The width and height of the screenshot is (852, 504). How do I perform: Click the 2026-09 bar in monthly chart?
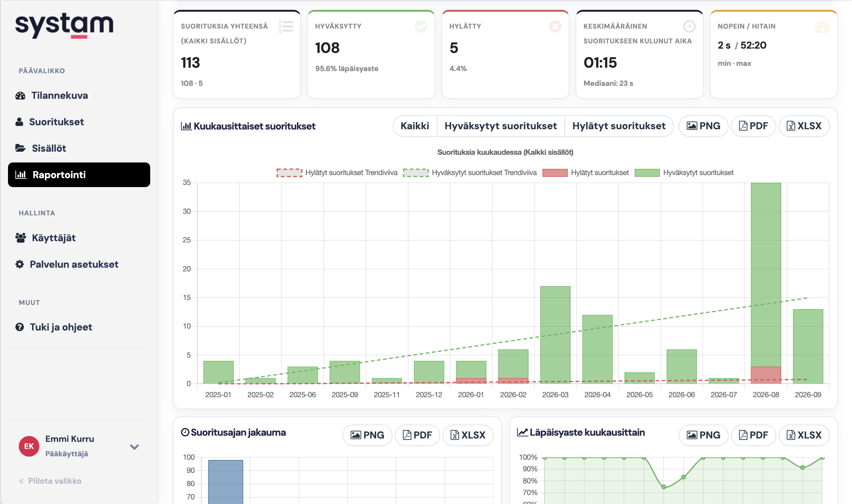tap(808, 346)
